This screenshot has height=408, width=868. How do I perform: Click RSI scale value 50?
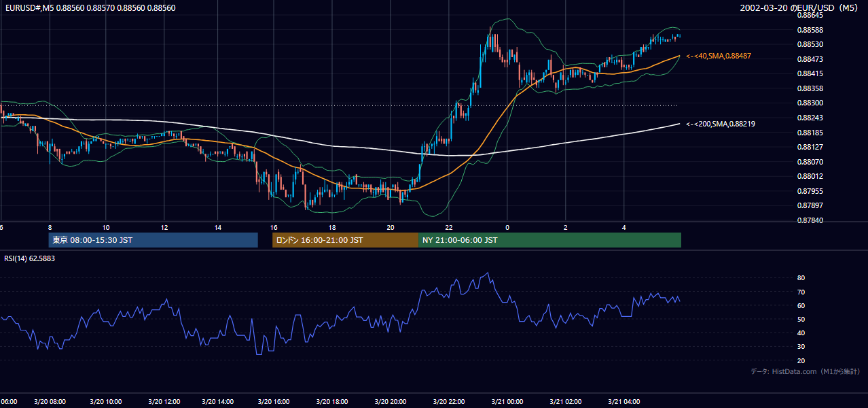[x=801, y=319]
